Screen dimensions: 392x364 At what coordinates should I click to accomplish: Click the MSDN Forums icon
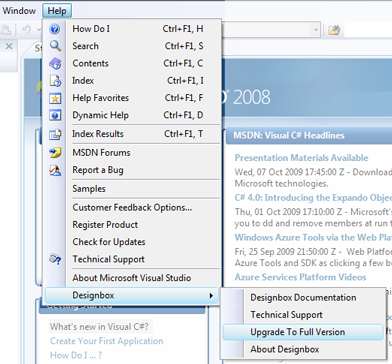click(55, 153)
